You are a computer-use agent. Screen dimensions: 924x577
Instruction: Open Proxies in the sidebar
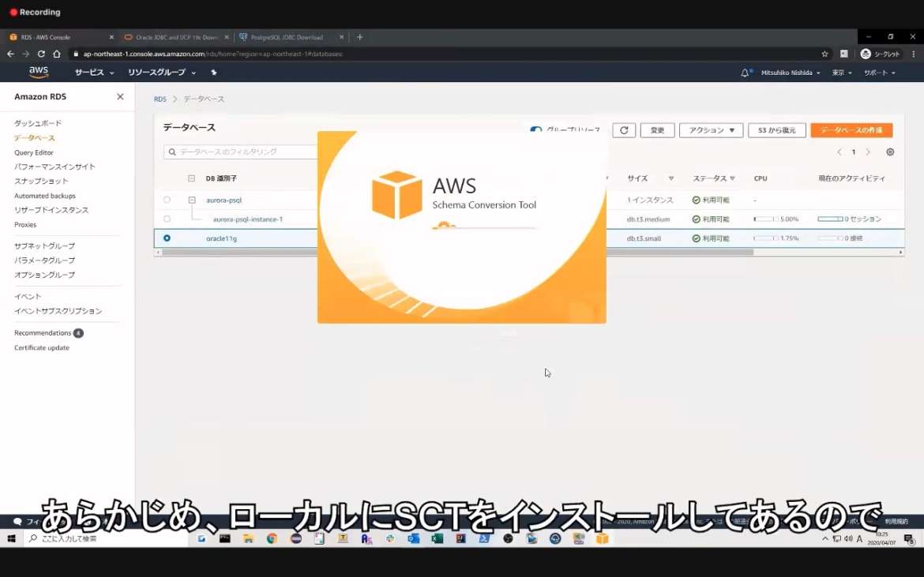[x=25, y=224]
